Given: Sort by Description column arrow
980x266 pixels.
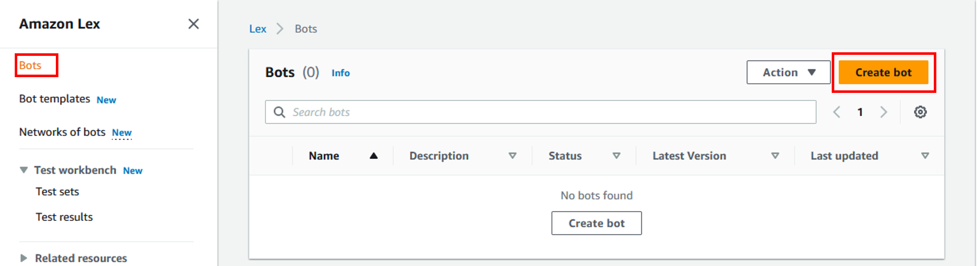Looking at the screenshot, I should [512, 156].
